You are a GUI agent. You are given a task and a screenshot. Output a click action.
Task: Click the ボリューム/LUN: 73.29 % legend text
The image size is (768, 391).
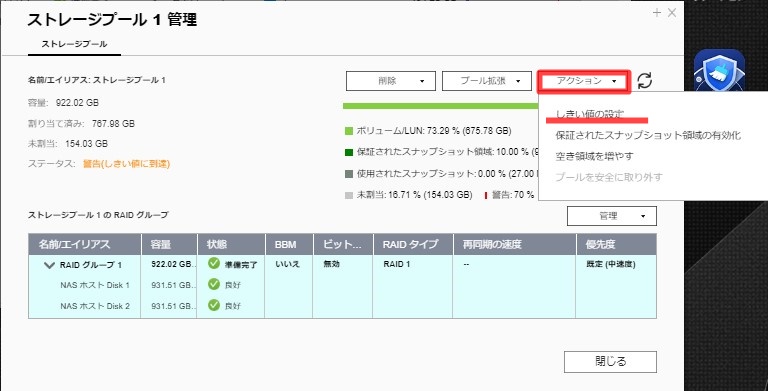click(x=434, y=131)
